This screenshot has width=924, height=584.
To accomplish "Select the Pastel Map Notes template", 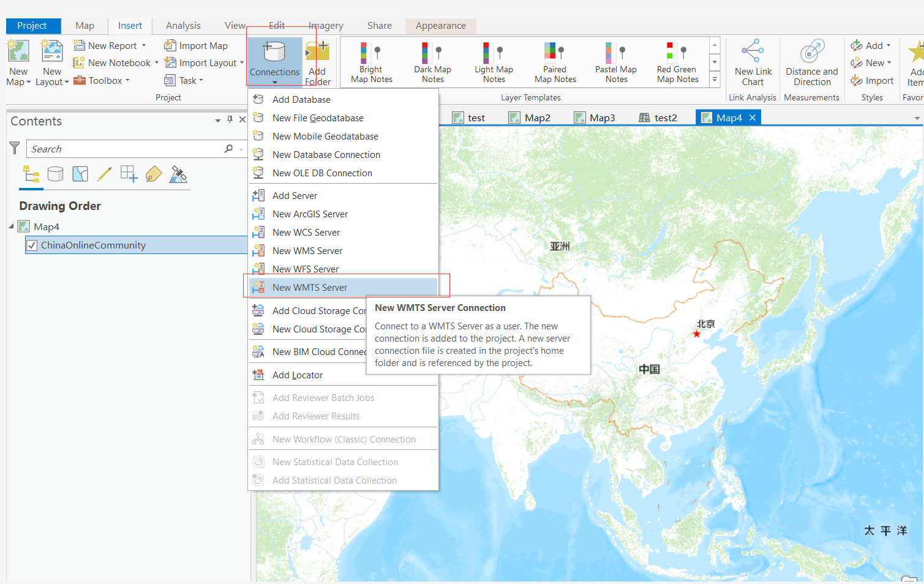I will click(615, 61).
